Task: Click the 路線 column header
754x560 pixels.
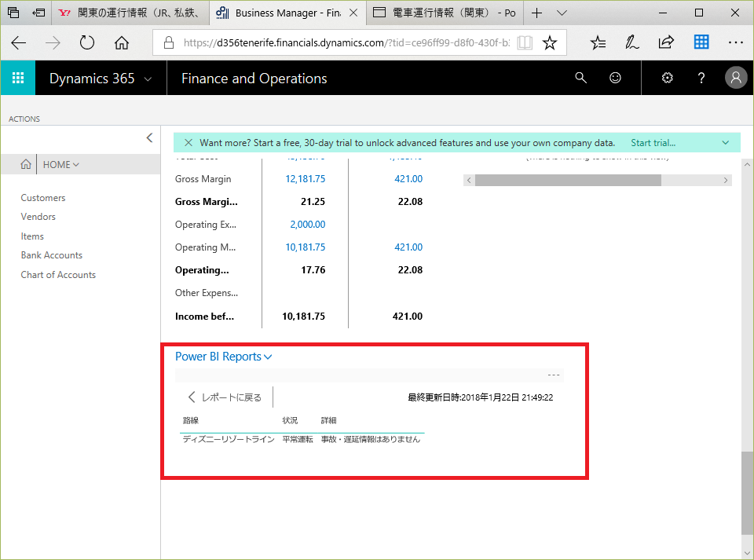Action: [x=190, y=421]
